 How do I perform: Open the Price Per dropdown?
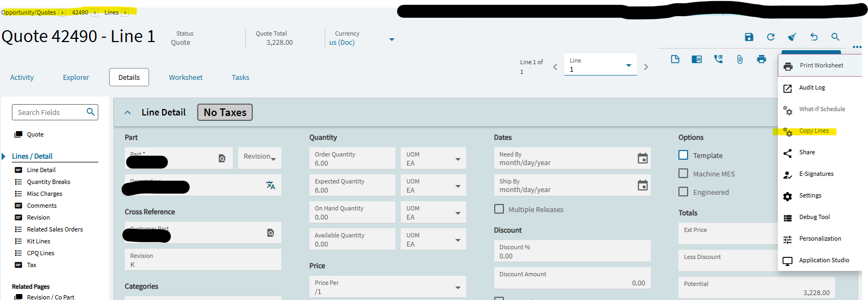[457, 288]
